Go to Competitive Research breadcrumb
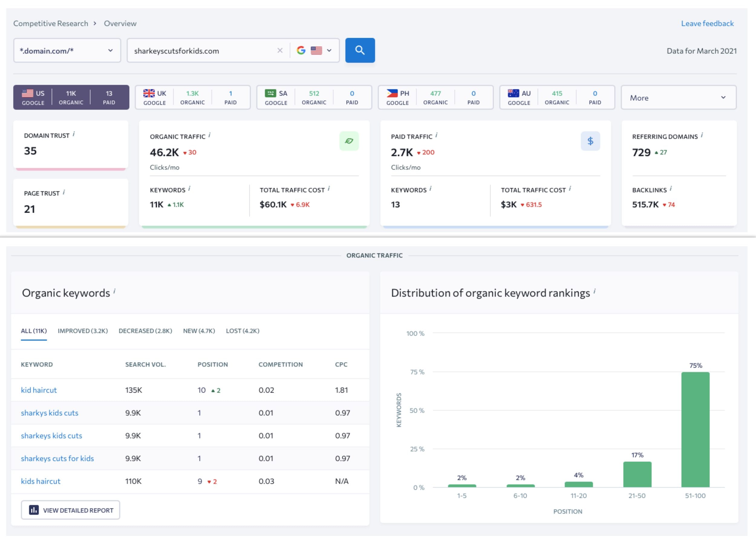The image size is (756, 544). coord(51,23)
